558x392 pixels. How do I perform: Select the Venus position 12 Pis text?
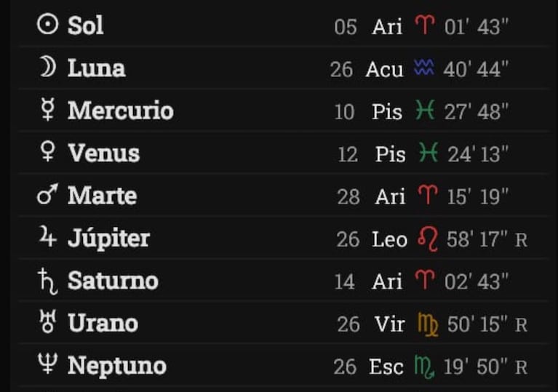[x=372, y=154]
